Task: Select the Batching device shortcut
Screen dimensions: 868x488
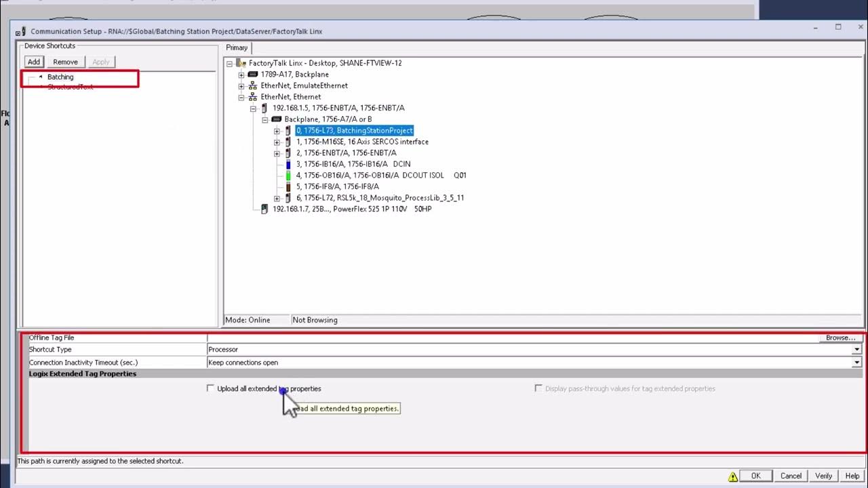Action: (60, 77)
